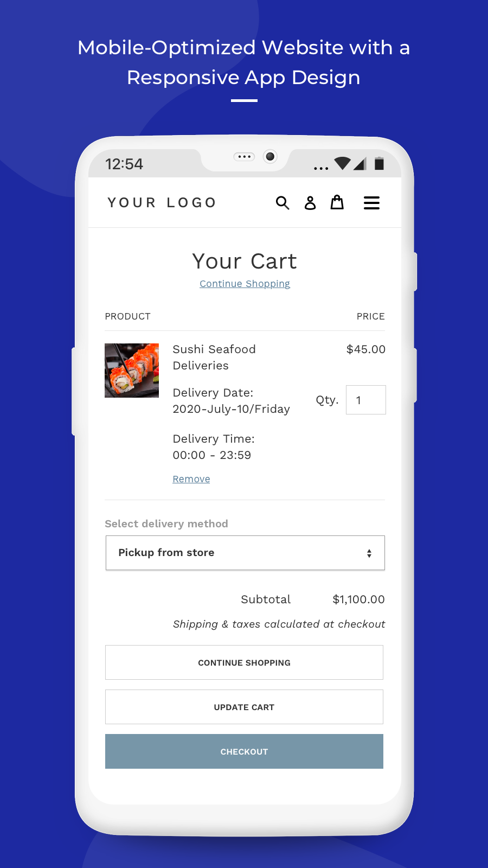The image size is (488, 868).
Task: Tap the cellular signal icon
Action: point(360,163)
